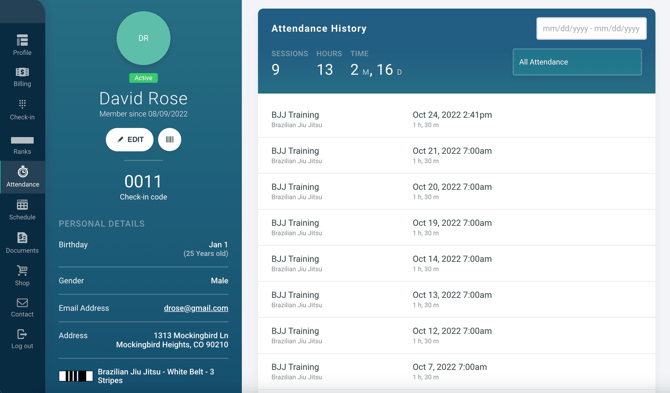This screenshot has width=670, height=393.
Task: Select the Oct 13, 2022 7:00am session row
Action: pyautogui.click(x=456, y=299)
